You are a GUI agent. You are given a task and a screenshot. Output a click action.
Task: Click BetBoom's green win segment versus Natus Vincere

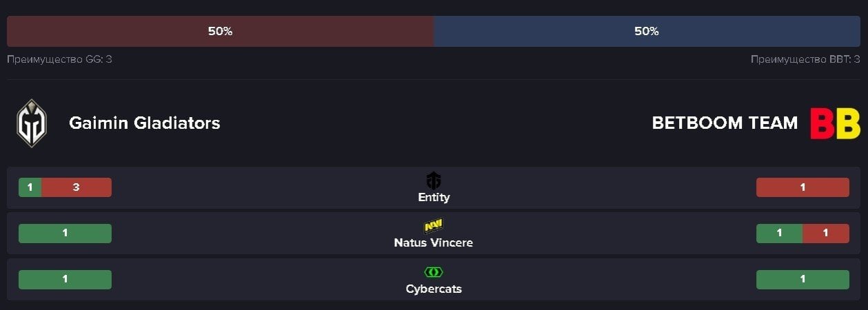click(x=779, y=234)
